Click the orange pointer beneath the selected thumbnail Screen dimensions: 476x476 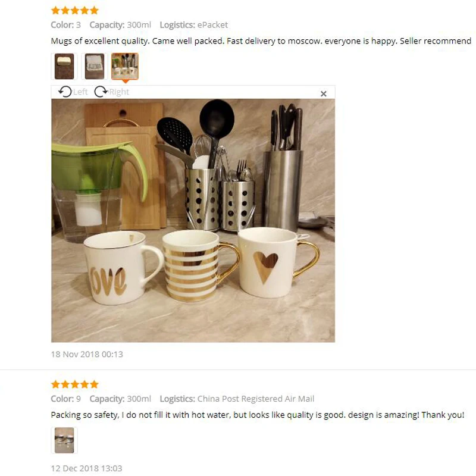point(125,82)
